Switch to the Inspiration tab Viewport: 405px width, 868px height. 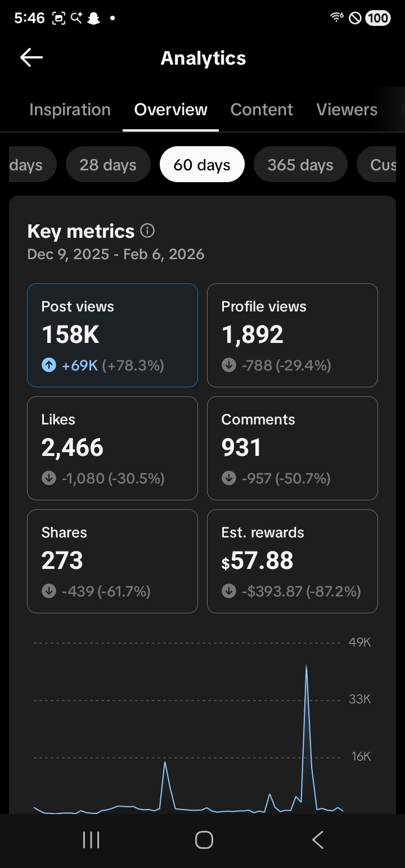[x=70, y=110]
